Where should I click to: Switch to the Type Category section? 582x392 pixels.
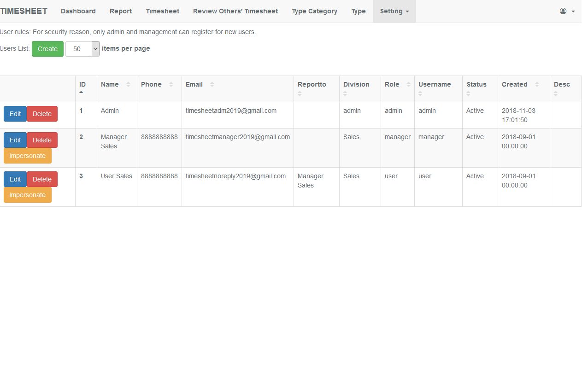pos(314,11)
